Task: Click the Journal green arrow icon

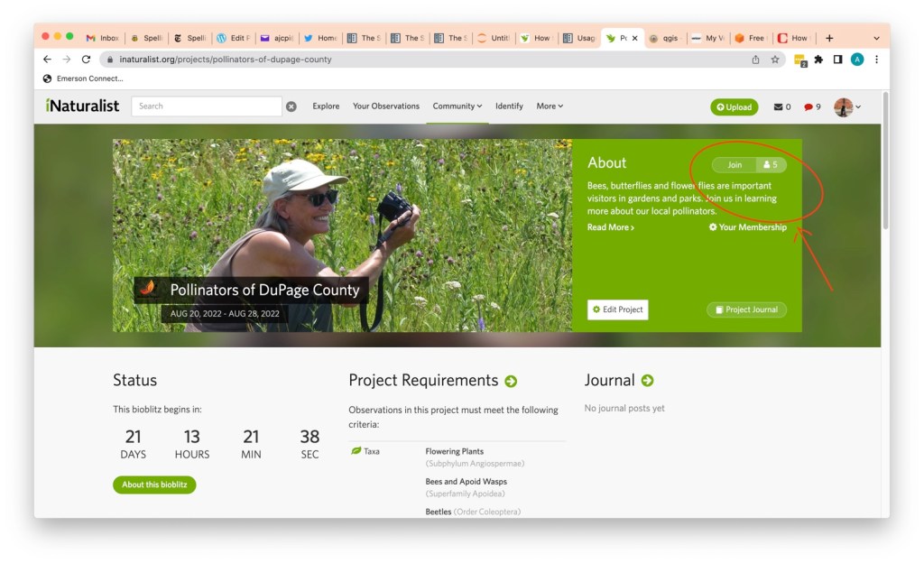Action: [x=647, y=381]
